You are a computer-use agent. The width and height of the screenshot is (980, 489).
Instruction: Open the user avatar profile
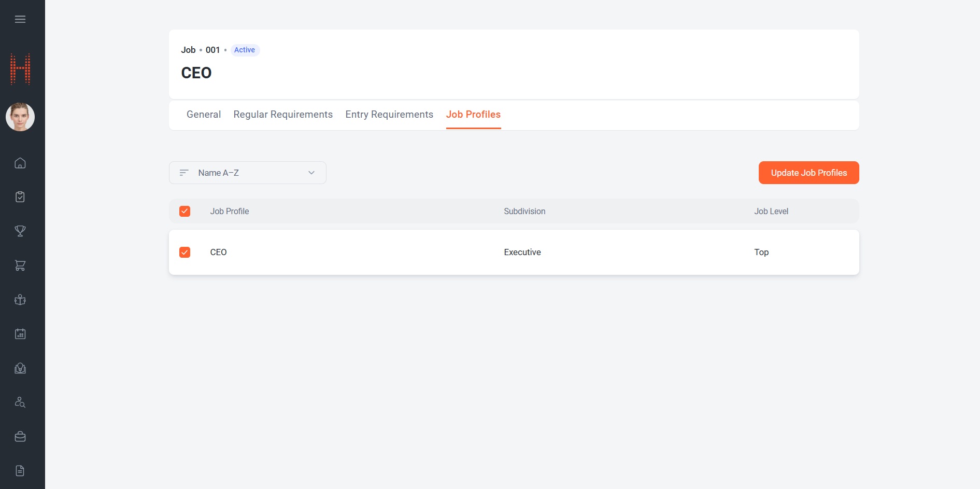coord(20,117)
